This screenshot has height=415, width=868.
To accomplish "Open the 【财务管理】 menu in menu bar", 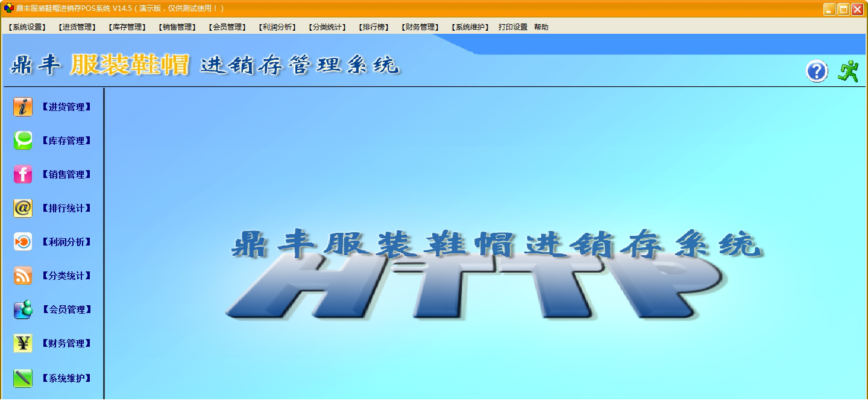I will [x=420, y=27].
